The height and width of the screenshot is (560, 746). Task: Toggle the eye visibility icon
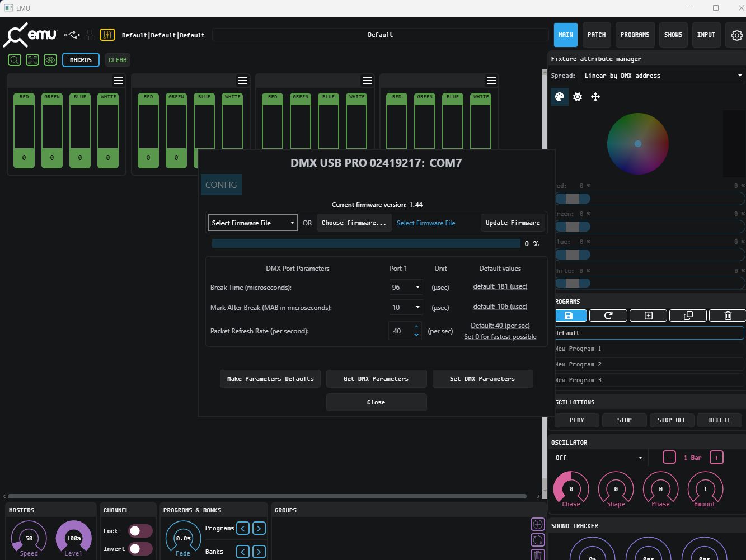50,60
